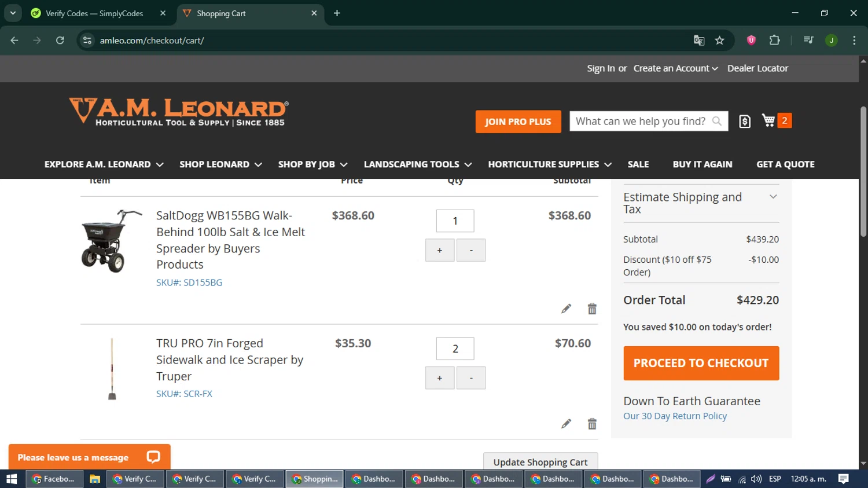Open the shopping cart icon in header
Viewport: 868px width, 488px height.
point(768,120)
